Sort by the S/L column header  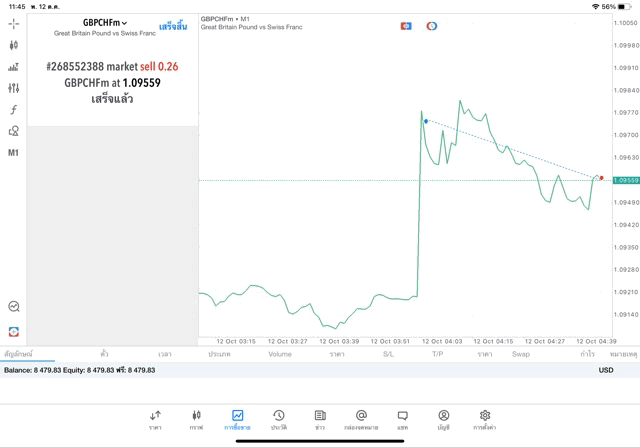389,354
